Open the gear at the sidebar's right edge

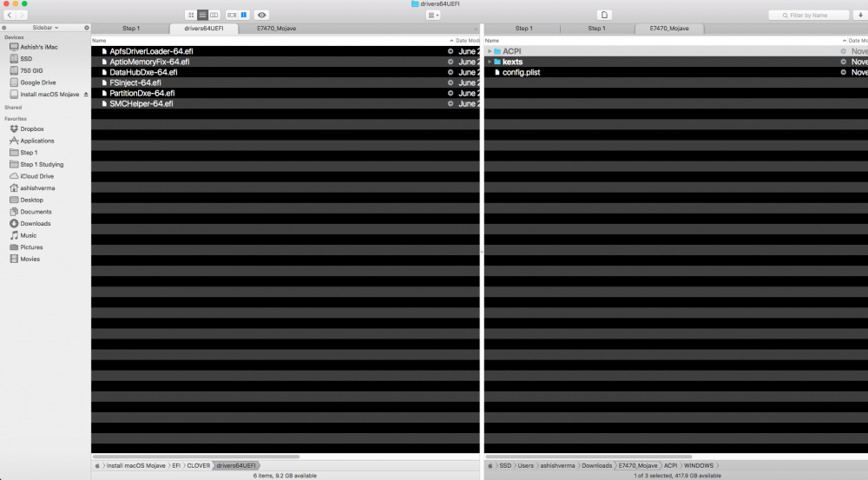tap(86, 28)
